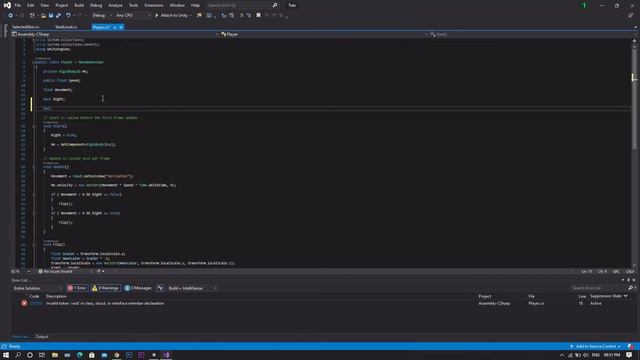Open File Explorer from the taskbar
This screenshot has width=640, height=360.
(55, 355)
